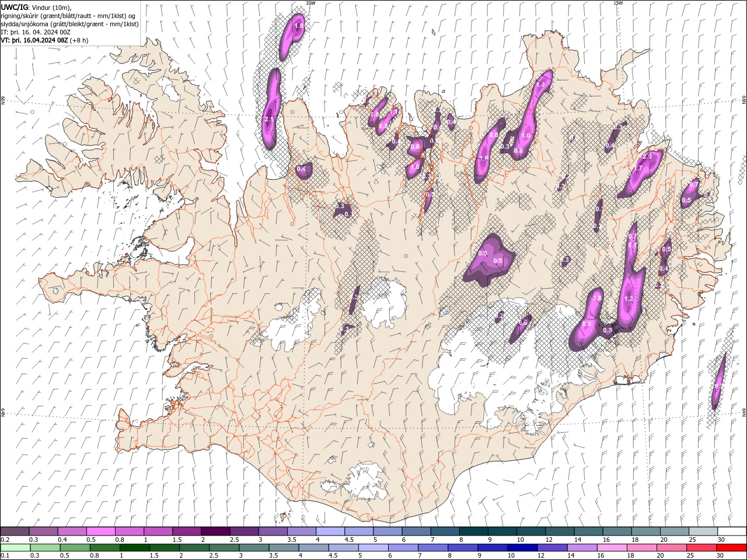Pick the deep blue rain swatch labeled 10

pyautogui.click(x=521, y=548)
